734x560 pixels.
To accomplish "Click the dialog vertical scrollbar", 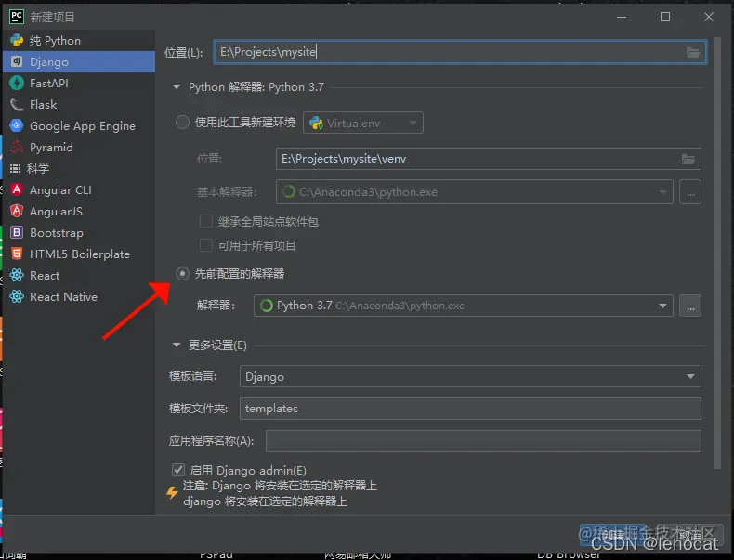I will [717, 253].
